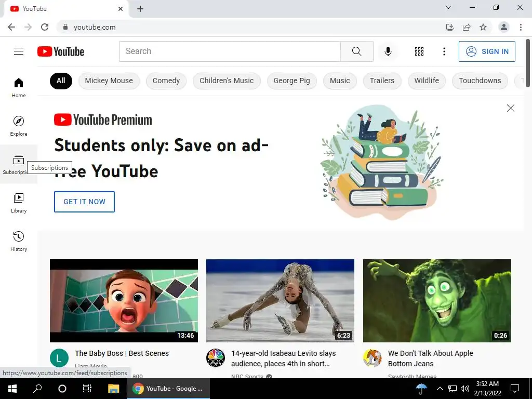
Task: Click Liam Movie channel avatar
Action: point(59,358)
